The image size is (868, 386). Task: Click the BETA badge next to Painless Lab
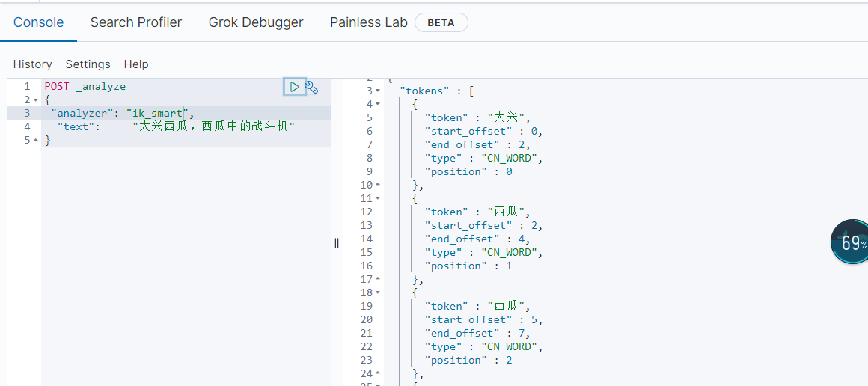click(x=441, y=23)
